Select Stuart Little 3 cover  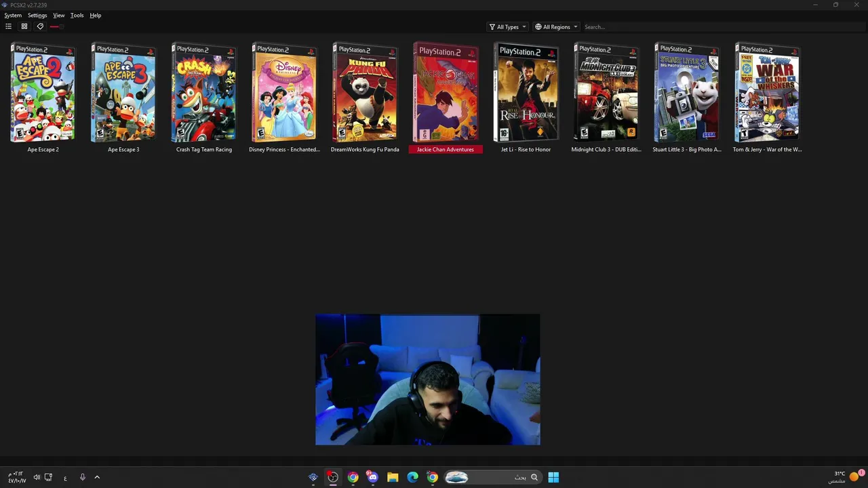(x=687, y=93)
